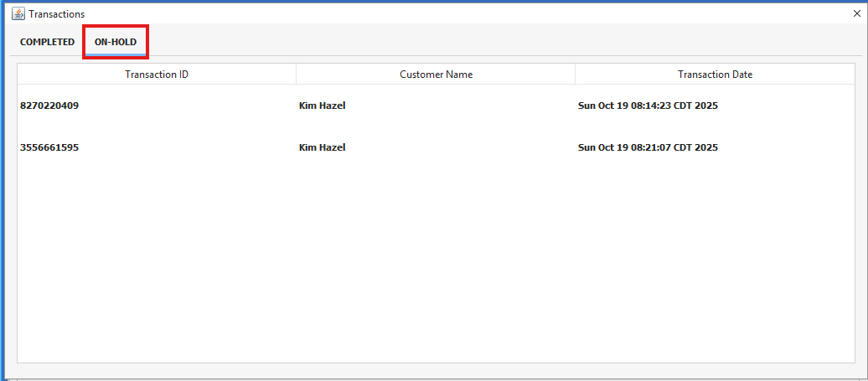The width and height of the screenshot is (868, 381).
Task: Click the Transaction ID column header
Action: click(x=157, y=75)
